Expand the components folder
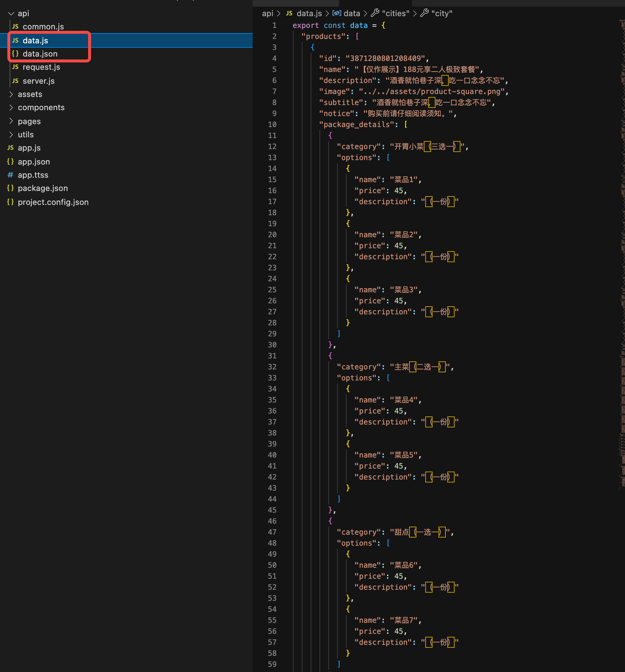 [x=11, y=108]
